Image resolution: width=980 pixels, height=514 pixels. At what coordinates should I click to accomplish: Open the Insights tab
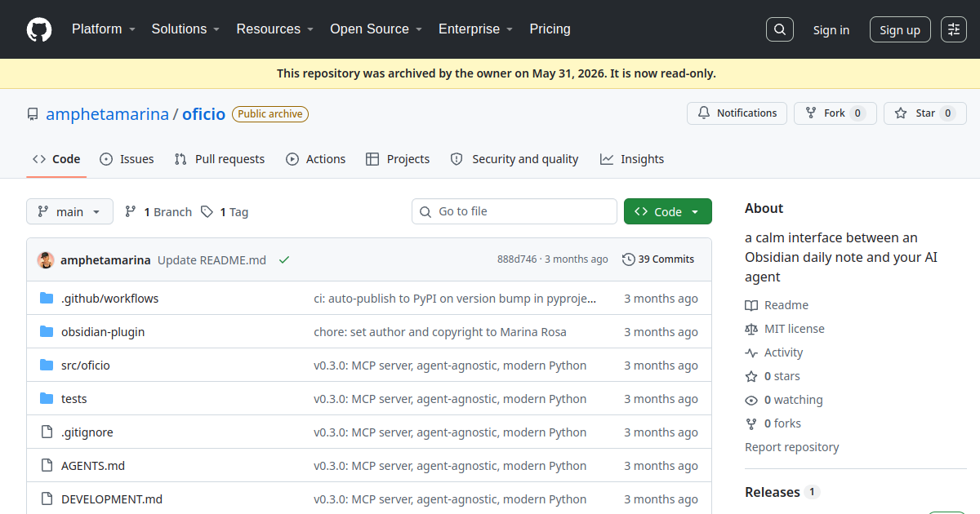pyautogui.click(x=632, y=159)
